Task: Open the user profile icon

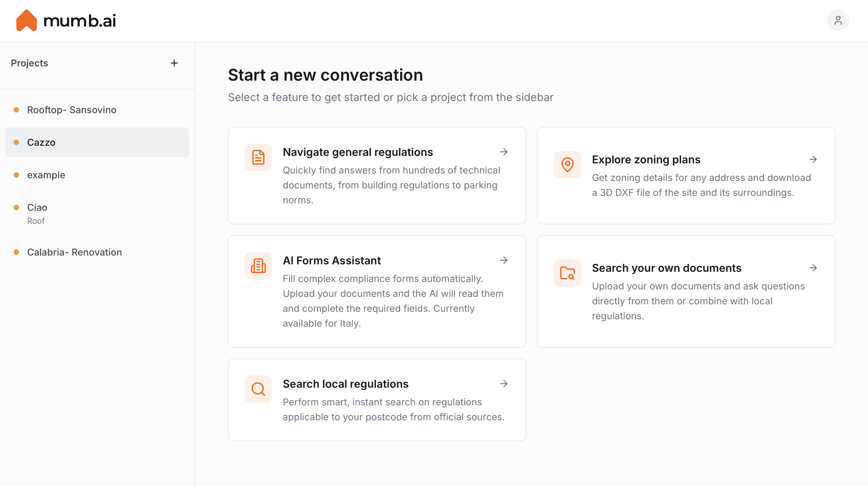Action: pyautogui.click(x=838, y=21)
